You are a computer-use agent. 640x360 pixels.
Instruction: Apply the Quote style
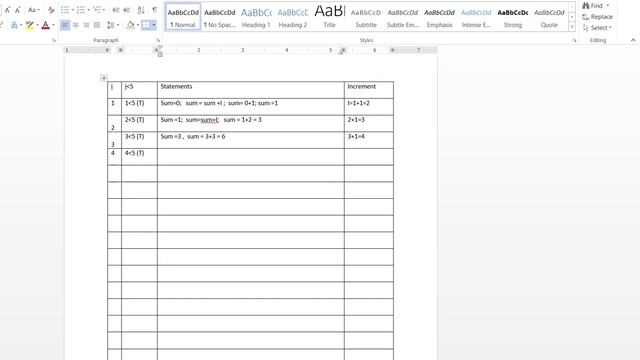(x=549, y=17)
